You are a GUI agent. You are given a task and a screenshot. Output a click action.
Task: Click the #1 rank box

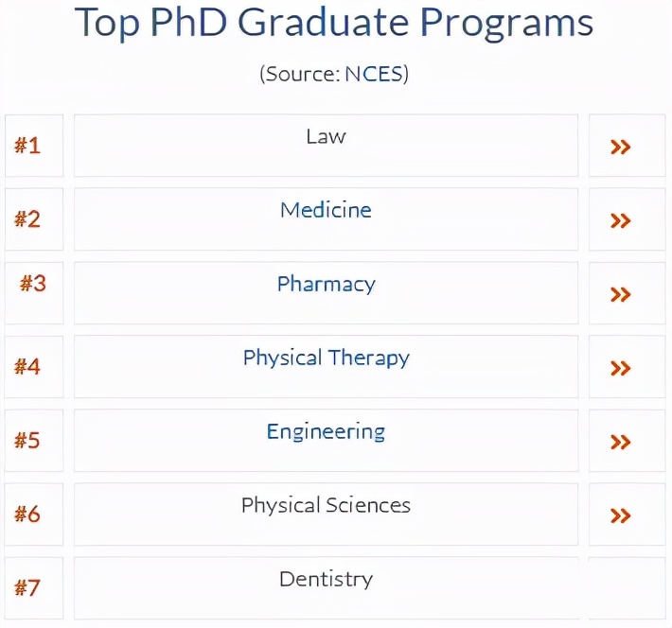coord(34,146)
